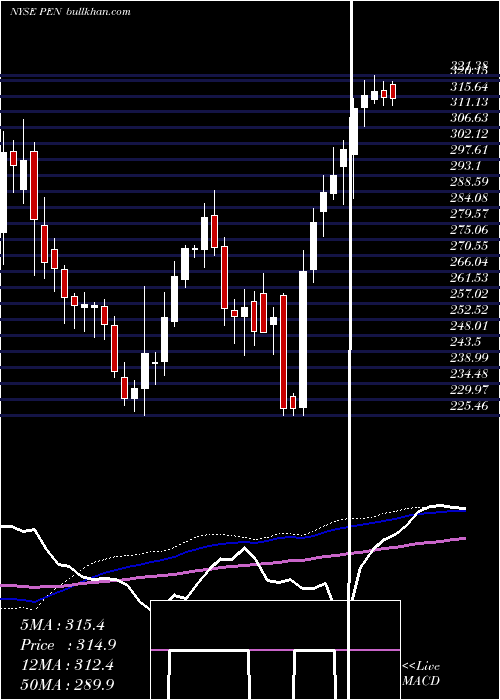Select the 288.59 price level label
500x700 pixels.
(469, 182)
